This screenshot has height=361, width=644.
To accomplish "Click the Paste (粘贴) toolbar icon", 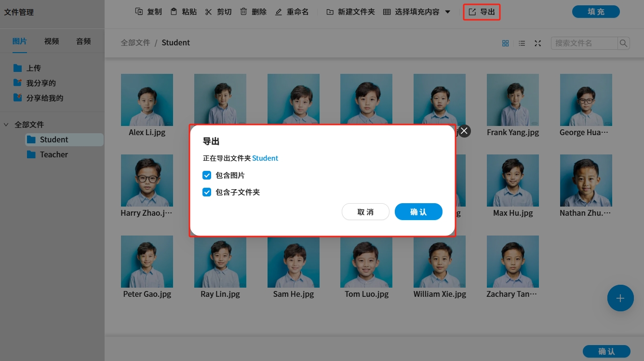I will coord(174,12).
